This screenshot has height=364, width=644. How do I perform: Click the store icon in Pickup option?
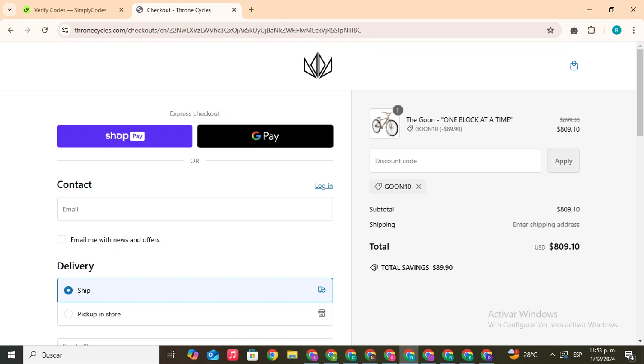coord(322,313)
